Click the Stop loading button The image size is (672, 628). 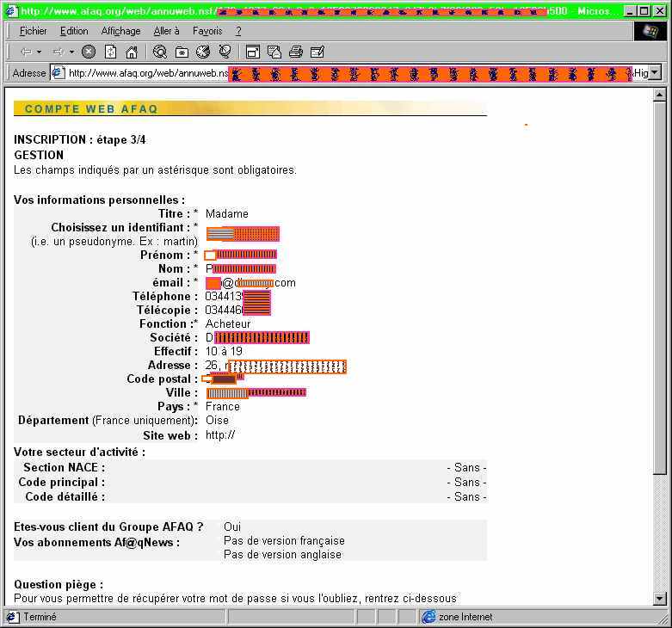click(89, 52)
